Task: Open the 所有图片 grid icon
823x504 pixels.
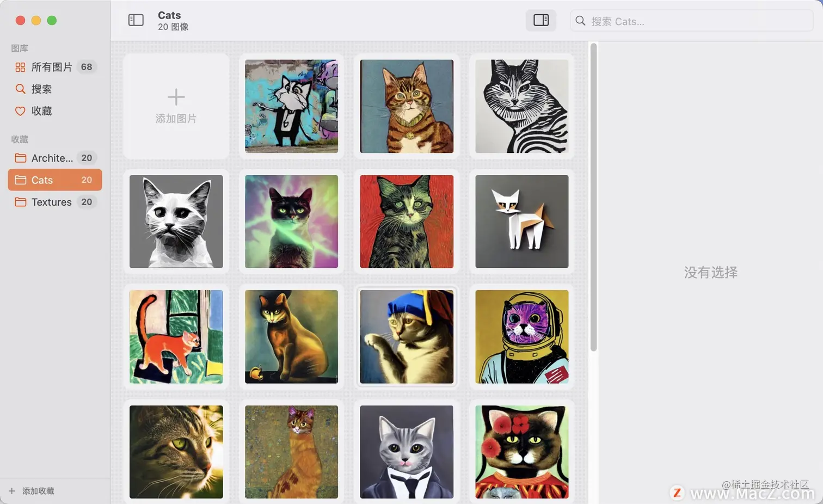Action: coord(20,67)
